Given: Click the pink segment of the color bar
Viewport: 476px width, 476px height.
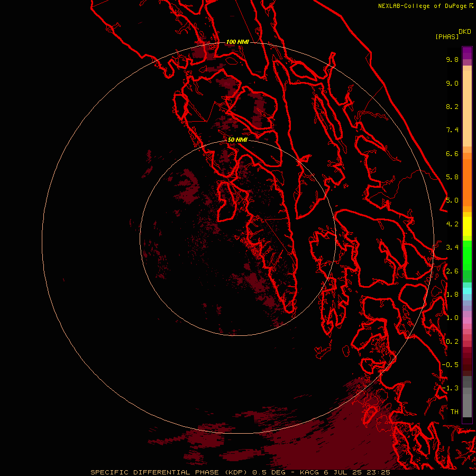Looking at the screenshot, I should [467, 321].
